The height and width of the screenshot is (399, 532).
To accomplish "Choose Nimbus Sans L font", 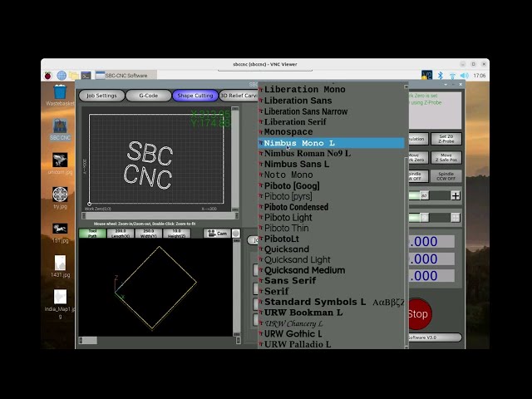I will pos(331,164).
